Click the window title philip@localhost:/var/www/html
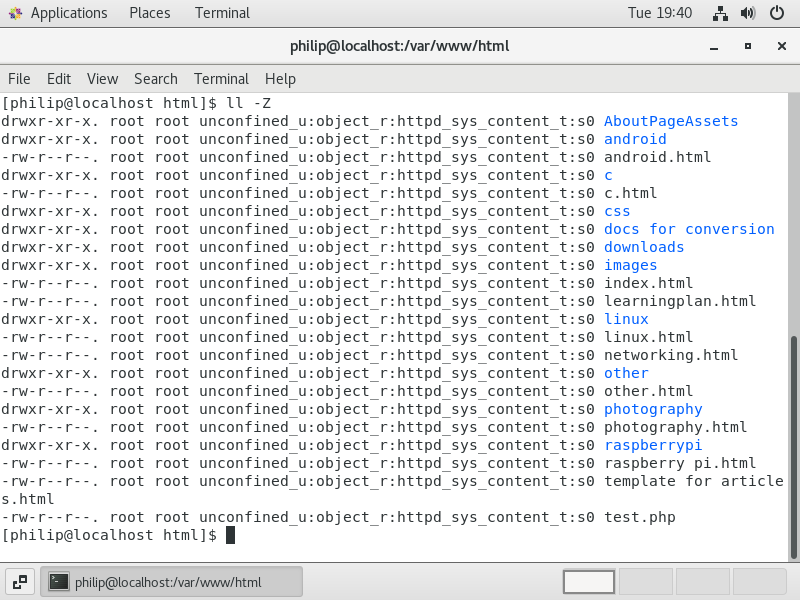Viewport: 800px width, 600px height. 399,46
